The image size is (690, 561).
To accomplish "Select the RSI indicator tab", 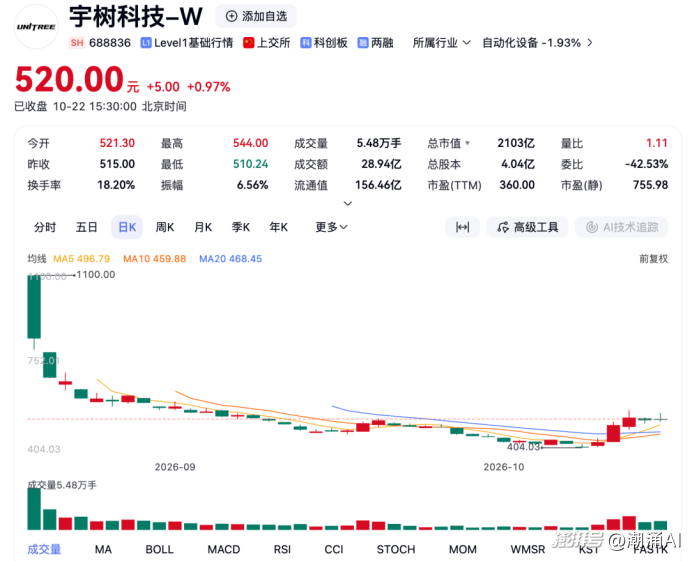I will (282, 549).
